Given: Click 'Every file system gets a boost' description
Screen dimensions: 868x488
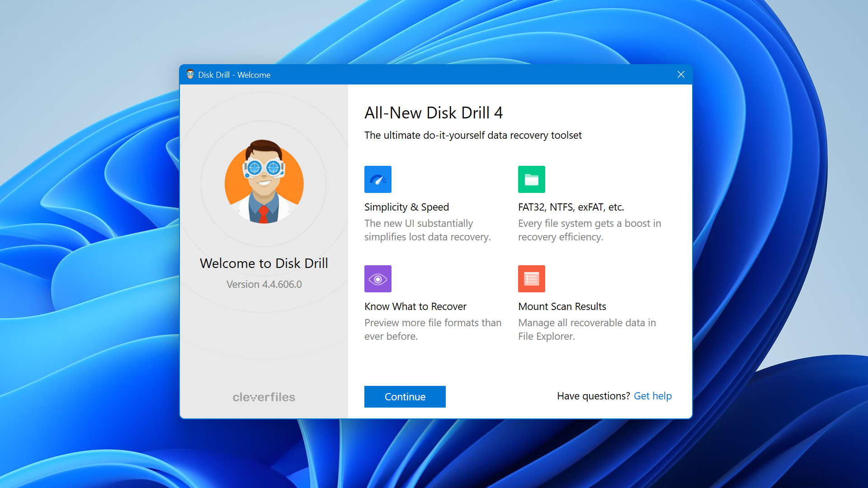Looking at the screenshot, I should click(590, 230).
